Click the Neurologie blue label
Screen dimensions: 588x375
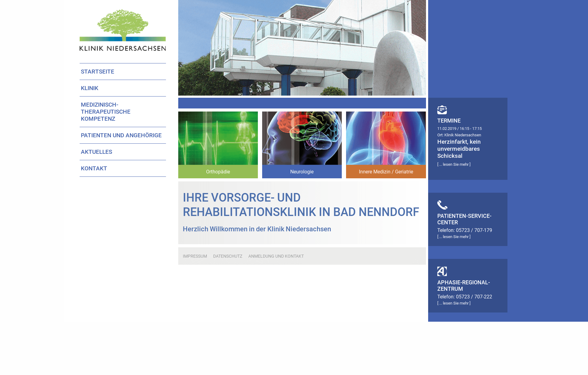point(302,172)
